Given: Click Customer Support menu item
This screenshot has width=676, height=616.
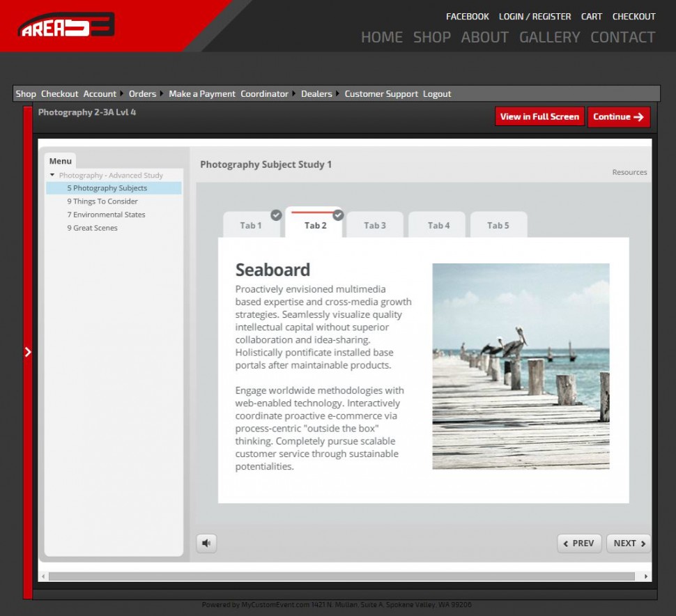Looking at the screenshot, I should (381, 93).
